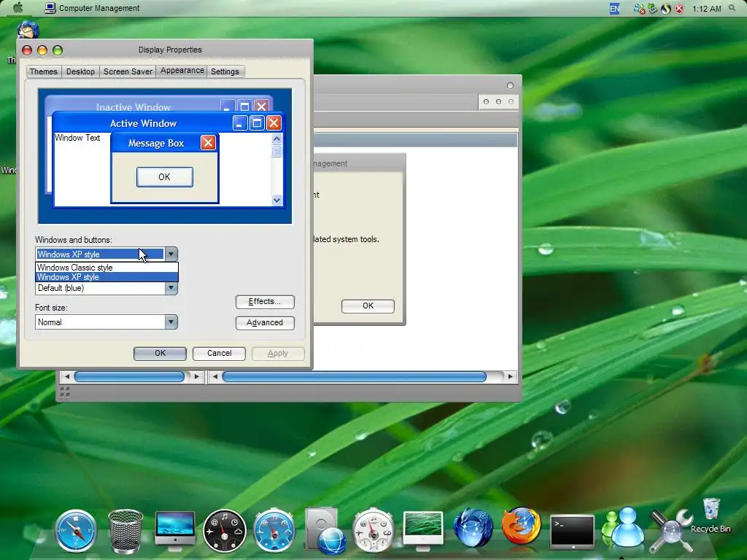This screenshot has height=560, width=747.
Task: Switch to the Desktop tab
Action: (80, 71)
